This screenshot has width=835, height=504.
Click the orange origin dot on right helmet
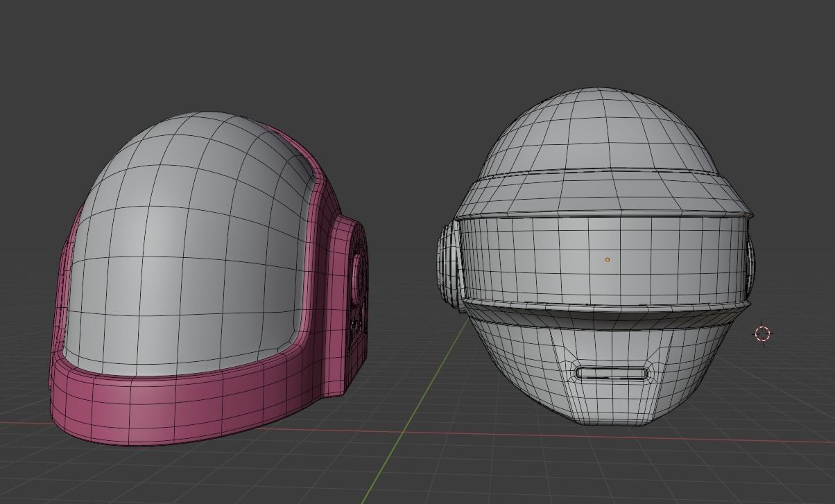click(608, 260)
